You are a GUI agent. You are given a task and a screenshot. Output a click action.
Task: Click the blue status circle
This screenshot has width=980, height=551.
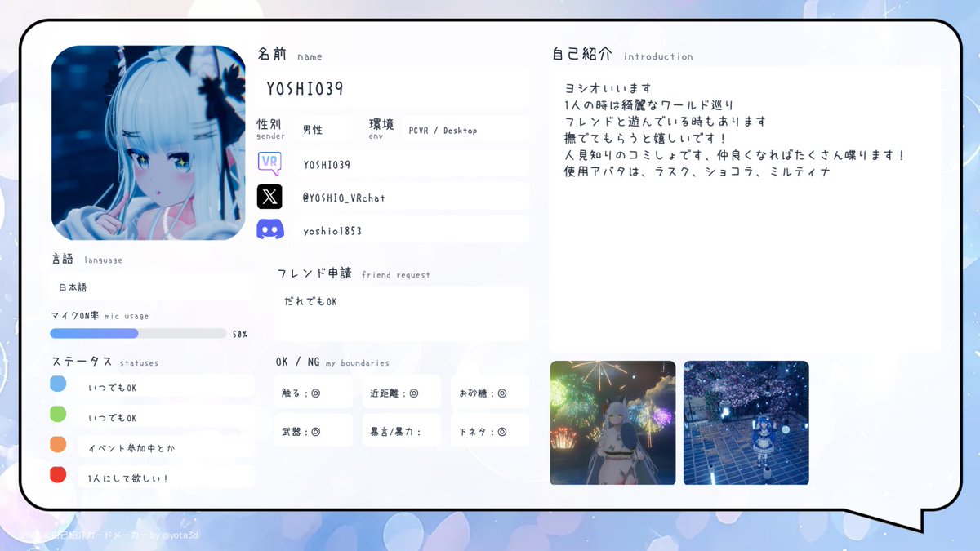[58, 384]
